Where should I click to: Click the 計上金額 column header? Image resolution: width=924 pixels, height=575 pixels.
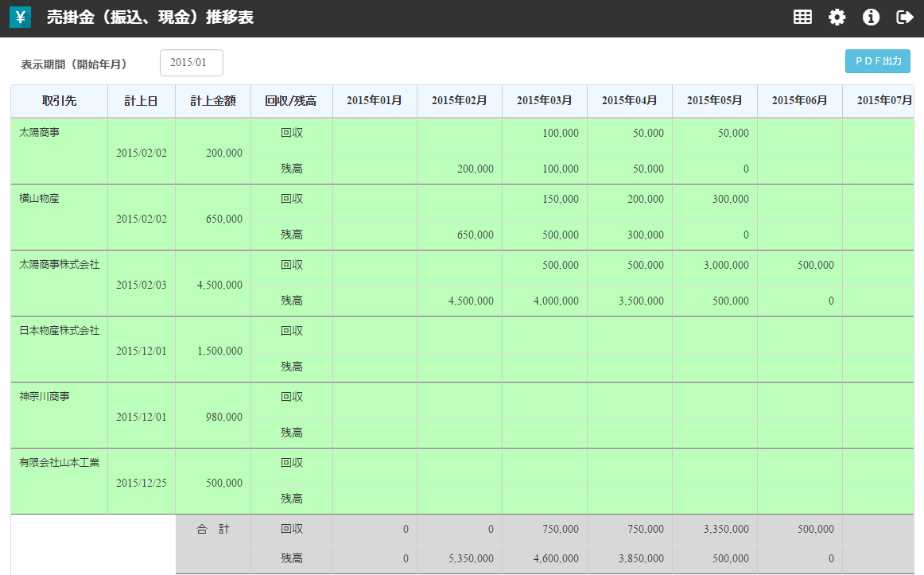pyautogui.click(x=212, y=101)
